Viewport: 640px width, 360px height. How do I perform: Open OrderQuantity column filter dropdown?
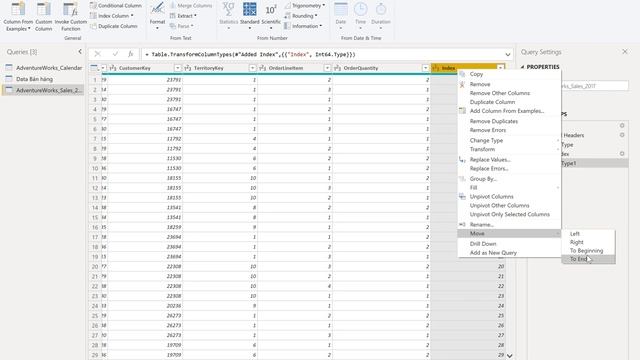425,68
